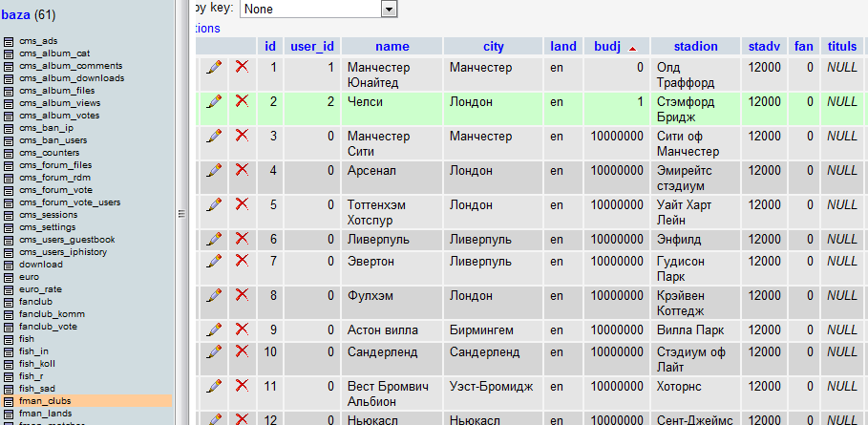
Task: Click pencil icon for Челси row
Action: pos(214,101)
